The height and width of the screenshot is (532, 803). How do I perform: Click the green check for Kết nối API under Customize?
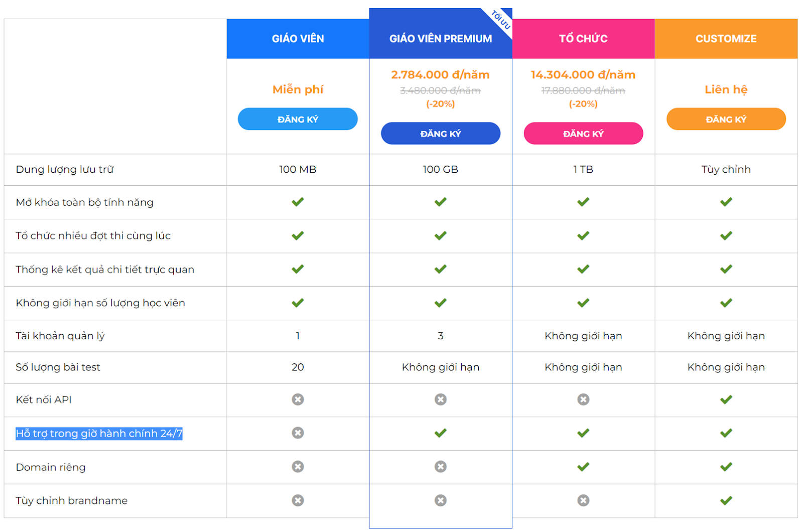pyautogui.click(x=726, y=400)
